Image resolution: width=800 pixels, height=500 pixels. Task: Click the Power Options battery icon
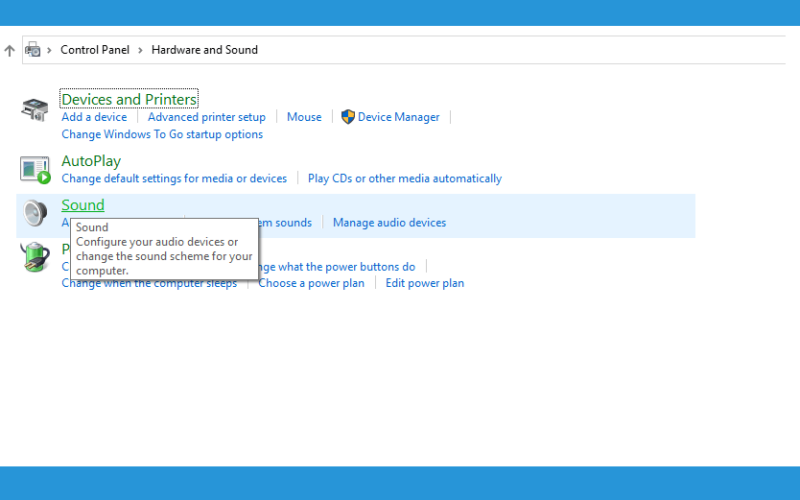click(x=35, y=257)
